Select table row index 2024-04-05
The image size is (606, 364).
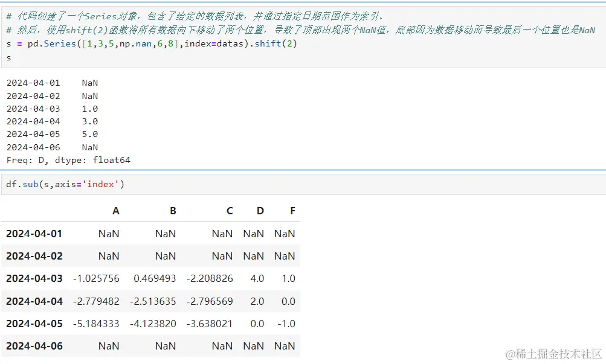(x=34, y=324)
